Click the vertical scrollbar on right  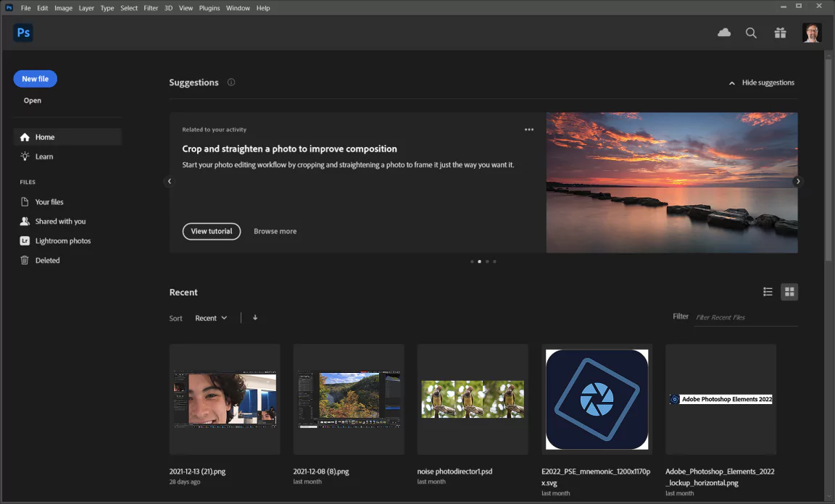click(828, 159)
